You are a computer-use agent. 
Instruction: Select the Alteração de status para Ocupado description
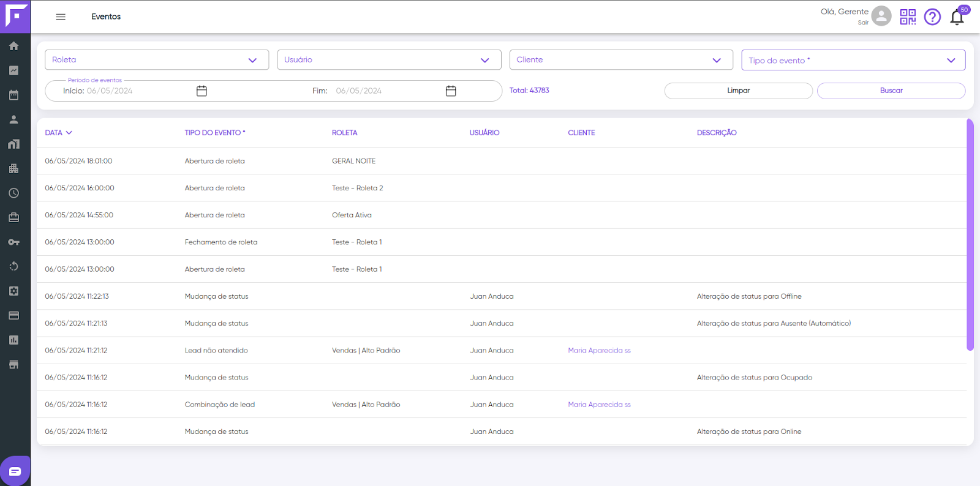(755, 378)
